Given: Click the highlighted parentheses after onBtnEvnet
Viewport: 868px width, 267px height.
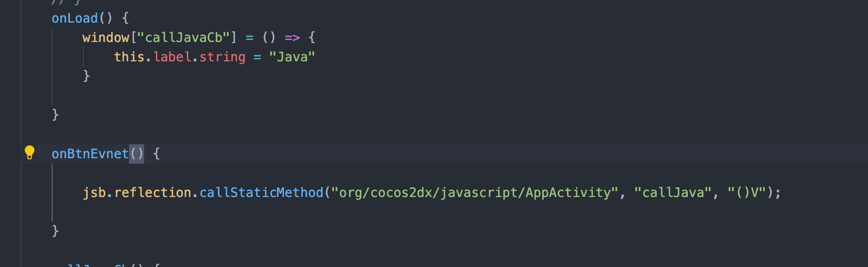Looking at the screenshot, I should (x=137, y=154).
